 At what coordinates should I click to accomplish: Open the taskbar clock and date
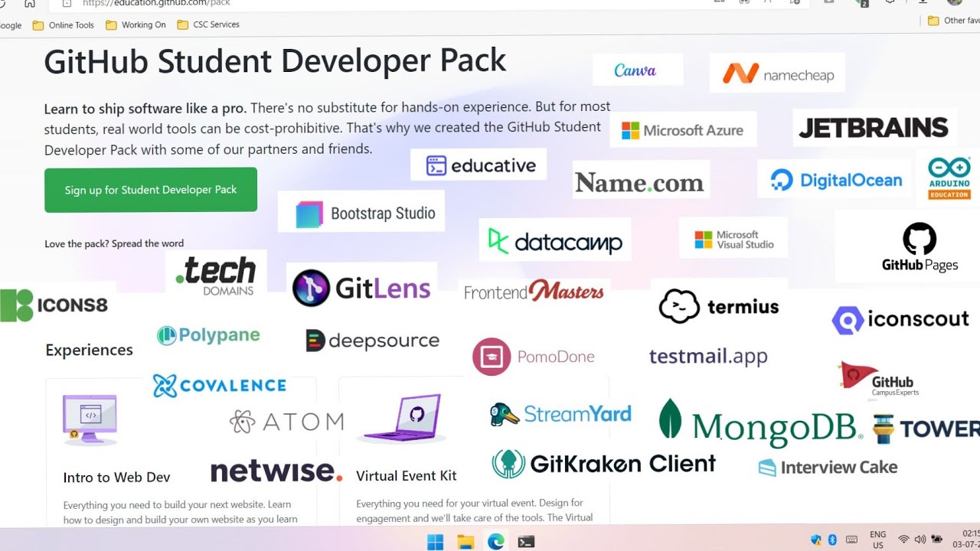click(966, 539)
